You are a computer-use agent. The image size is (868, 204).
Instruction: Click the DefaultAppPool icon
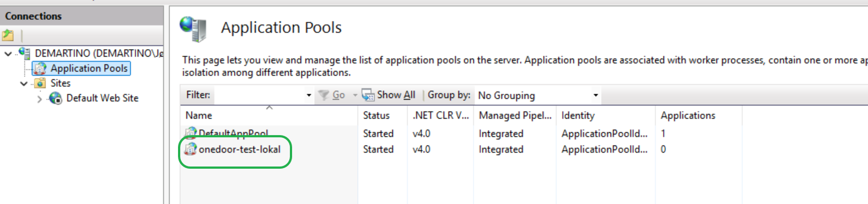pyautogui.click(x=191, y=133)
